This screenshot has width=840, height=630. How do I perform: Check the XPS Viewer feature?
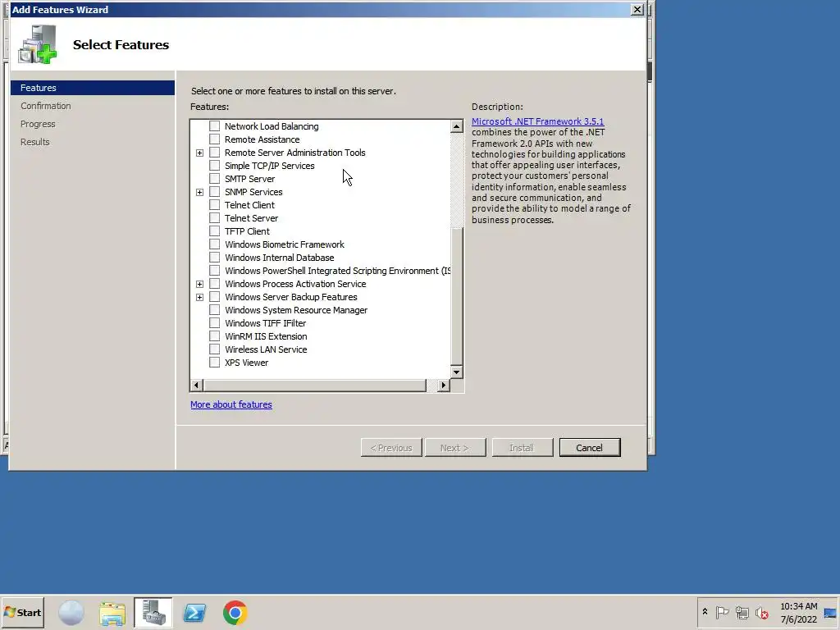click(214, 362)
